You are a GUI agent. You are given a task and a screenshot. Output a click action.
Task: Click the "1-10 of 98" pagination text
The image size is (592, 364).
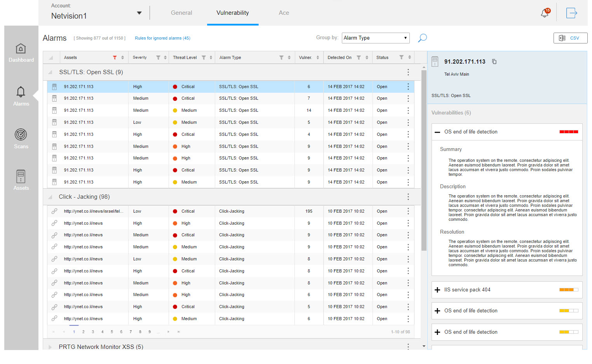tap(400, 332)
